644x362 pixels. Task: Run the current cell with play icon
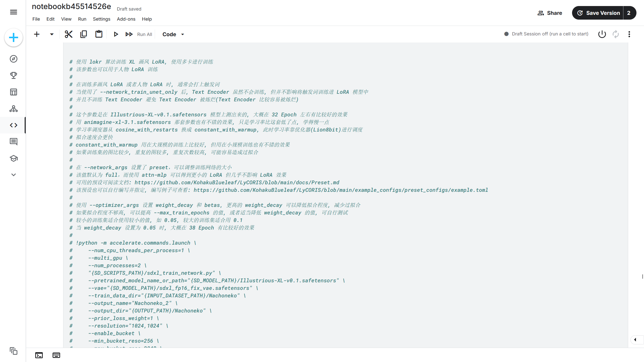click(116, 34)
